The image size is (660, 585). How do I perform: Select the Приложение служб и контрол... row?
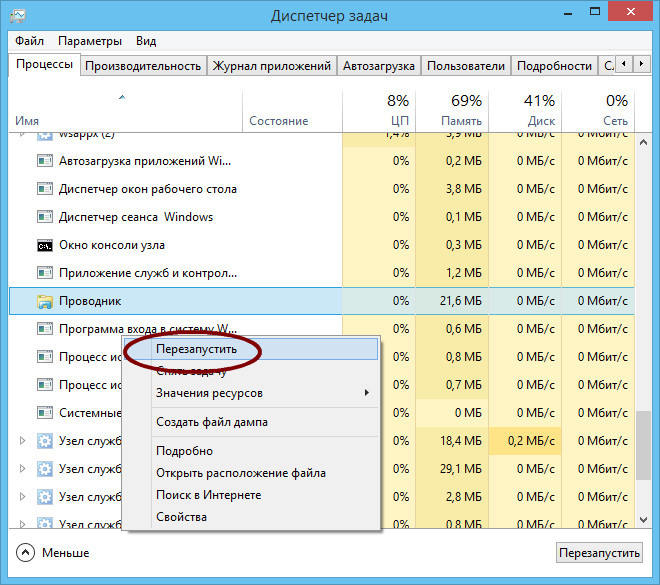tap(322, 273)
